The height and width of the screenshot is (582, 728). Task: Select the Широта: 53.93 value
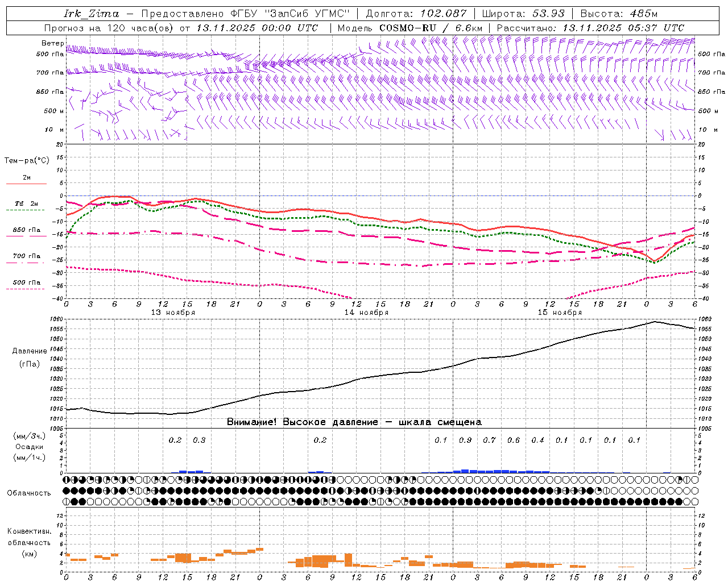pos(523,14)
